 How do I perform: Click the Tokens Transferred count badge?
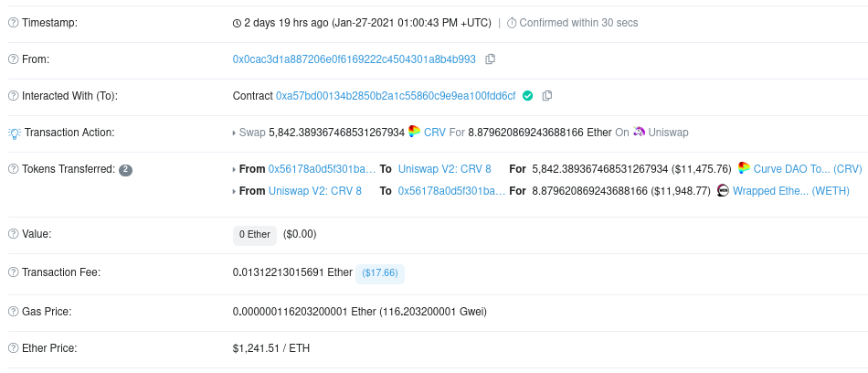click(x=126, y=170)
